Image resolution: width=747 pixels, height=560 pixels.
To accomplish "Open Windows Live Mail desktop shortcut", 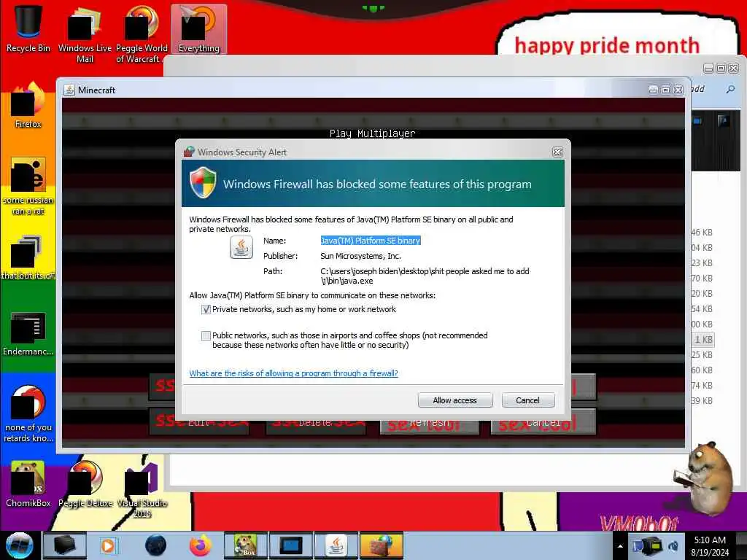I will coord(85,34).
